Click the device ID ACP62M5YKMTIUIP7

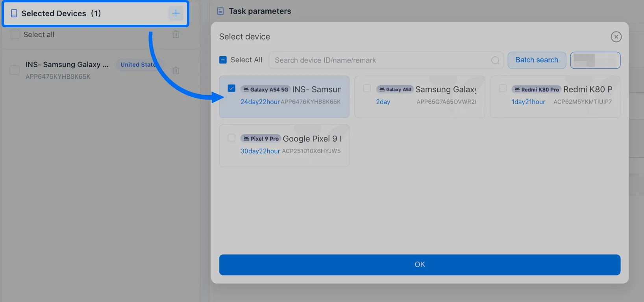583,102
